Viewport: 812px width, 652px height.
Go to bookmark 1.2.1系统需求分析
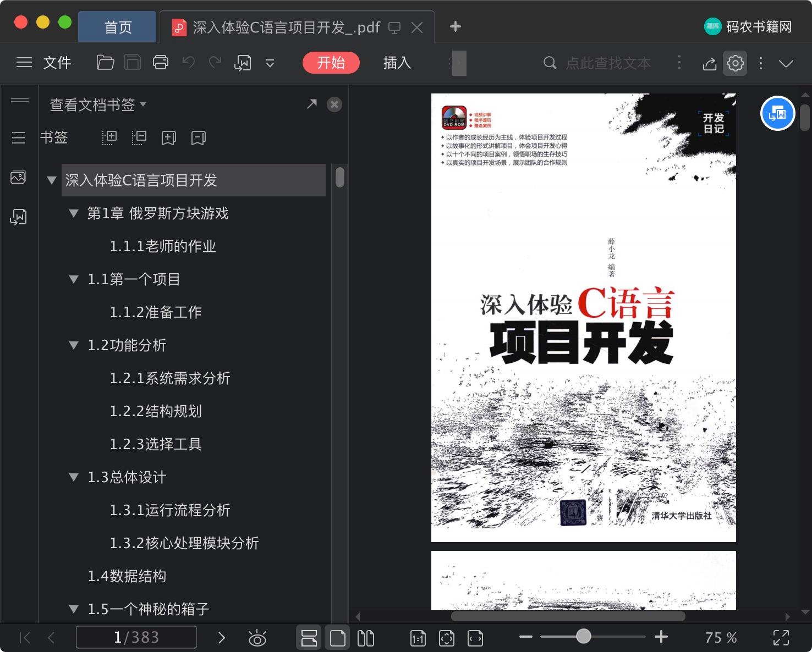pos(170,378)
